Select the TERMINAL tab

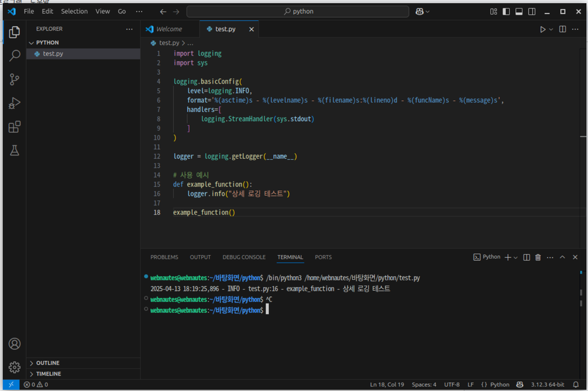pos(290,257)
